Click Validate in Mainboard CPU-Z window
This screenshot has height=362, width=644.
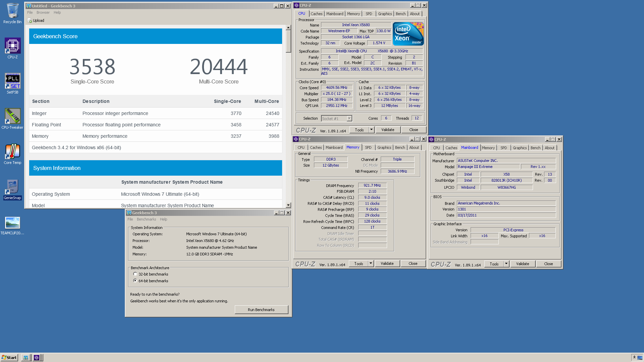point(523,264)
